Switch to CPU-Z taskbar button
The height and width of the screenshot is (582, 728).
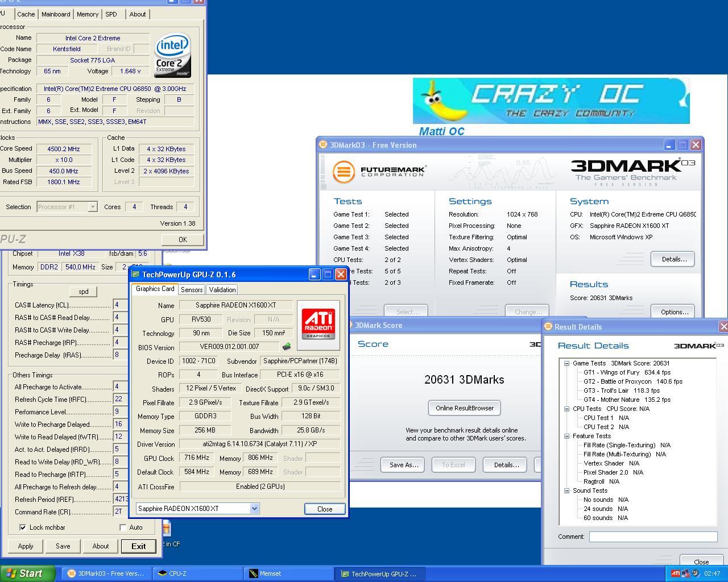coord(198,573)
